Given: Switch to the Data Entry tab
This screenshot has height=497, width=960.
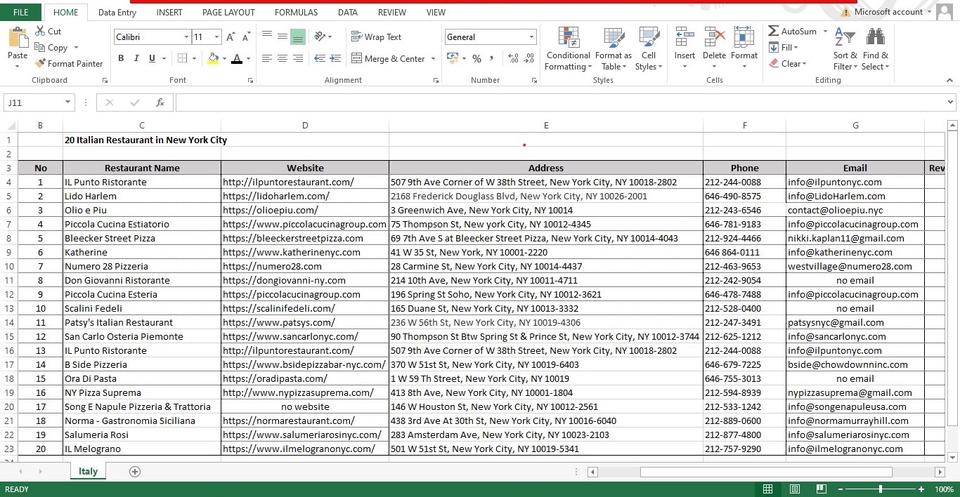Looking at the screenshot, I should tap(117, 12).
